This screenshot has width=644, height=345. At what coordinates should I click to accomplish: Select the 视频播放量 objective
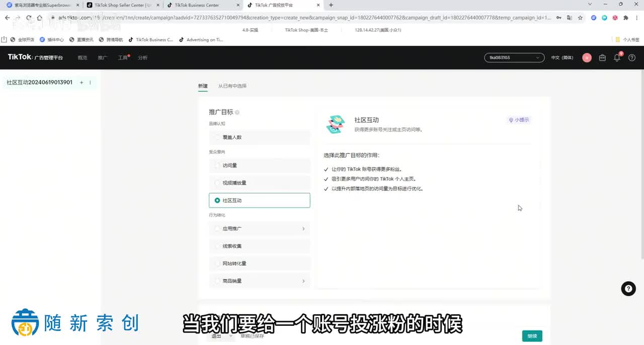260,183
